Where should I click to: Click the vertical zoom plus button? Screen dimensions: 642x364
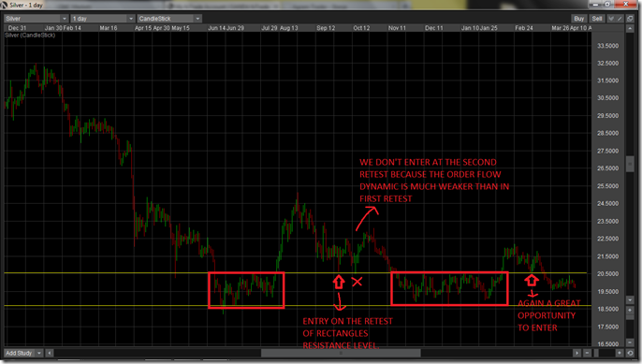[x=630, y=311]
